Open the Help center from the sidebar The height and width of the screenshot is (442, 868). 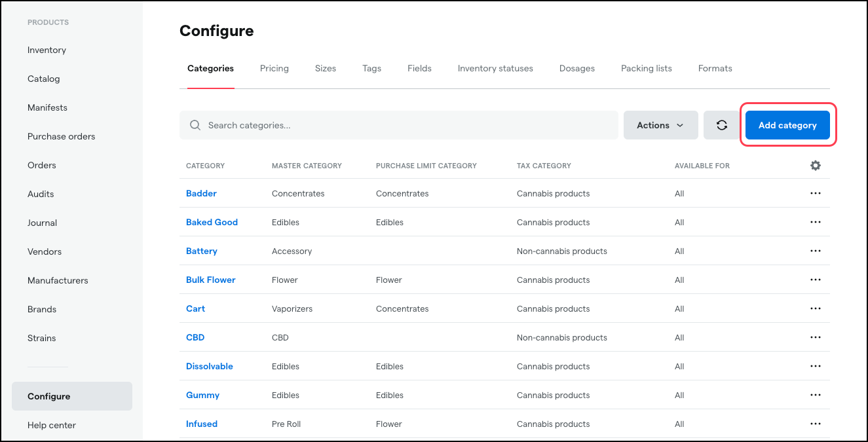pos(51,424)
